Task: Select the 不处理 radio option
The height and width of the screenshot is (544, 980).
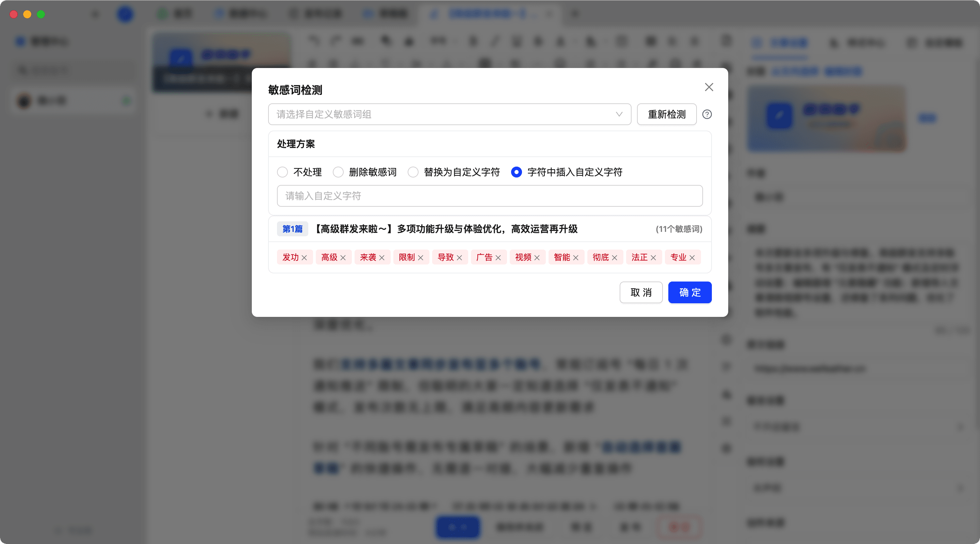Action: [282, 172]
